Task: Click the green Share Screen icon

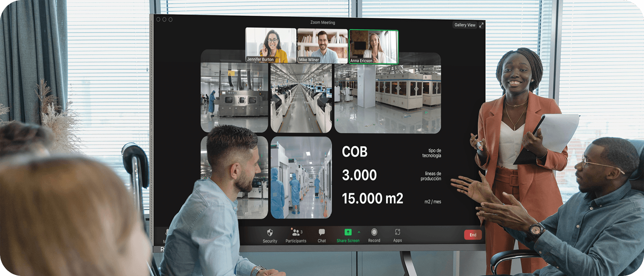Action: pos(348,232)
